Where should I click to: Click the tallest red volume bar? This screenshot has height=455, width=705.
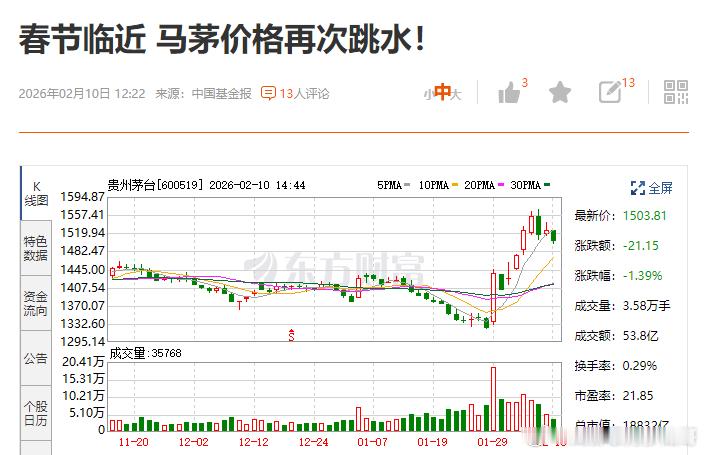pyautogui.click(x=493, y=399)
